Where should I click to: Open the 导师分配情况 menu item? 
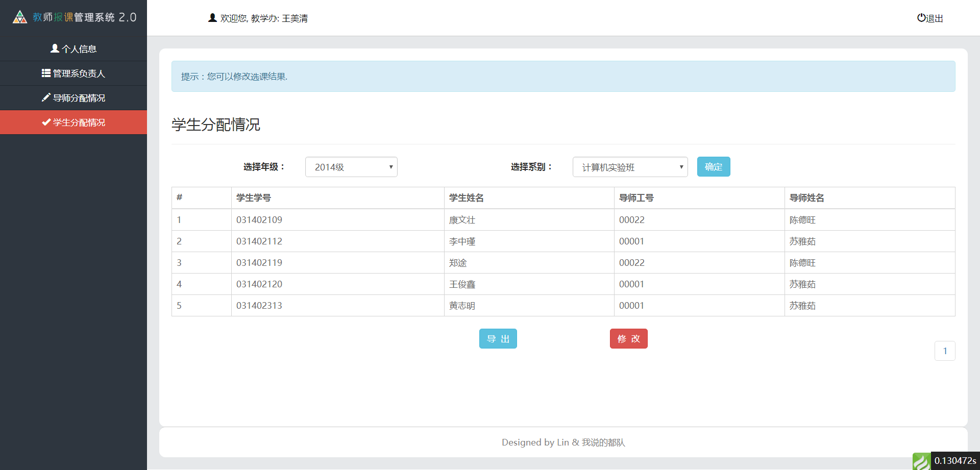click(x=73, y=97)
